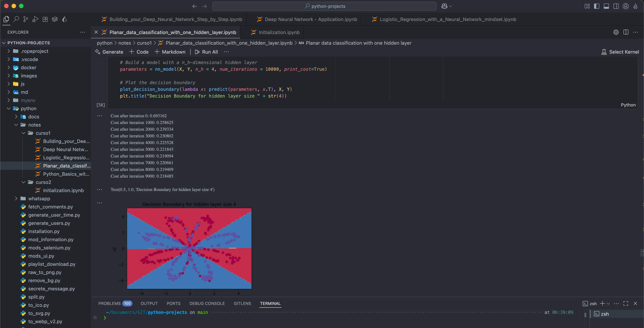Close the terminal panel

(x=635, y=303)
